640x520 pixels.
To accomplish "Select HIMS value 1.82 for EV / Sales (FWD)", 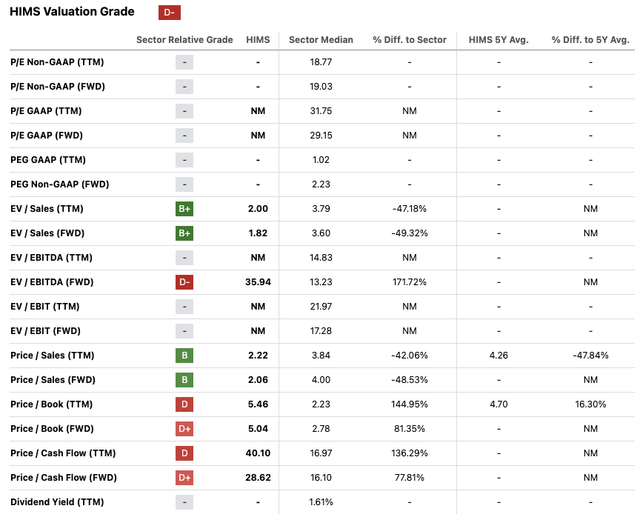I will pyautogui.click(x=258, y=233).
